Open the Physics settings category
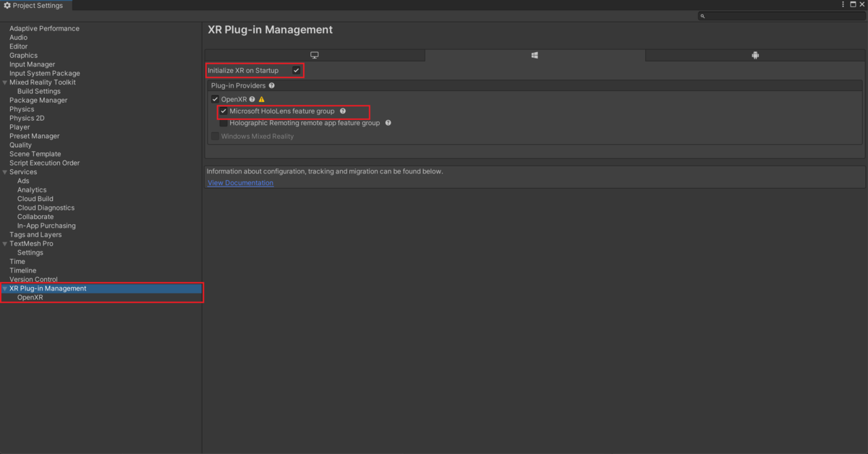Image resolution: width=868 pixels, height=454 pixels. click(22, 109)
